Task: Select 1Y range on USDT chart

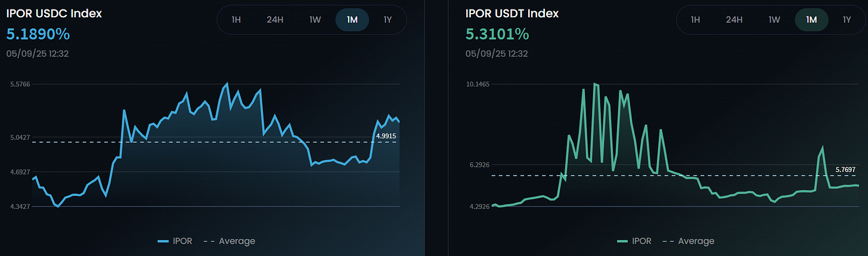Action: [847, 20]
